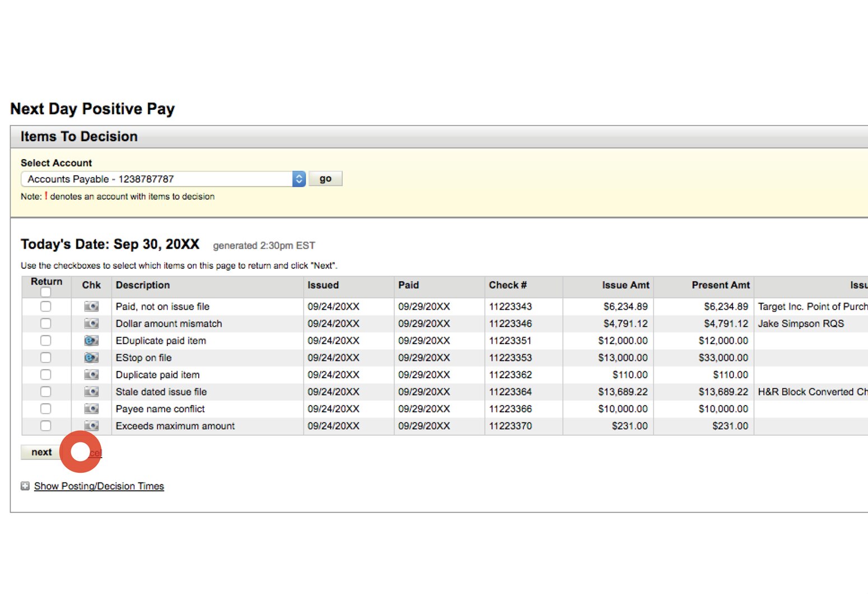Click the Items To Decision section header
Viewport: 868px width, 609px height.
[x=78, y=136]
